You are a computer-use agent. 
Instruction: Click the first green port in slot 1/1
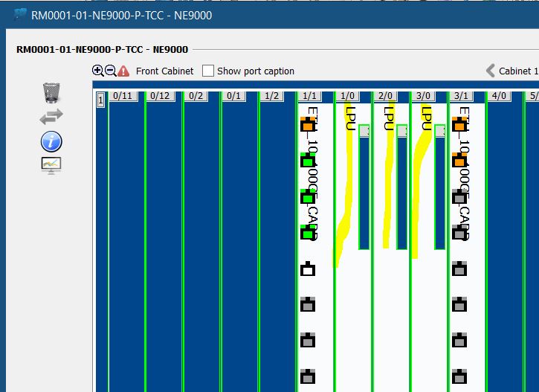point(307,161)
